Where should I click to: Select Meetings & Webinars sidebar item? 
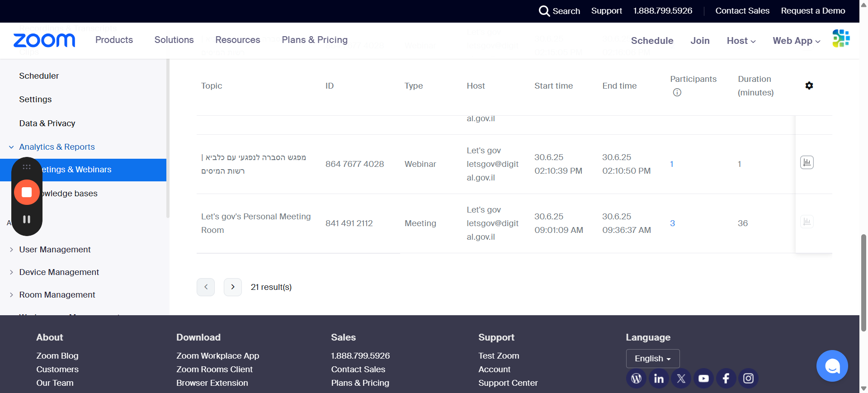click(x=83, y=170)
